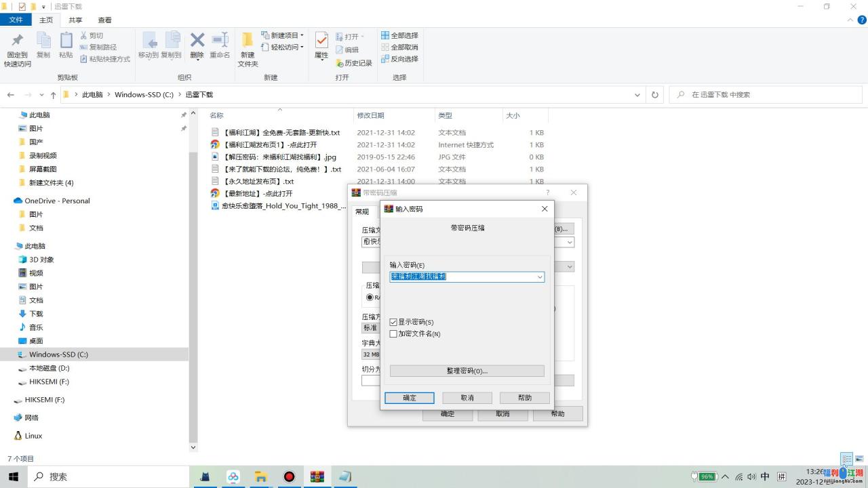Open the New item (新建项目) dropdown

[283, 35]
